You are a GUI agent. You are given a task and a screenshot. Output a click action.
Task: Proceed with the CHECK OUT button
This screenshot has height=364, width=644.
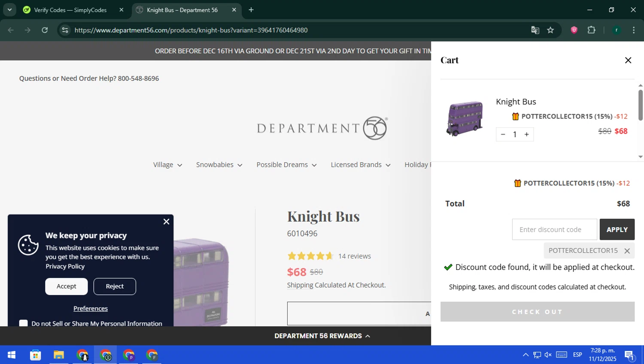538,312
